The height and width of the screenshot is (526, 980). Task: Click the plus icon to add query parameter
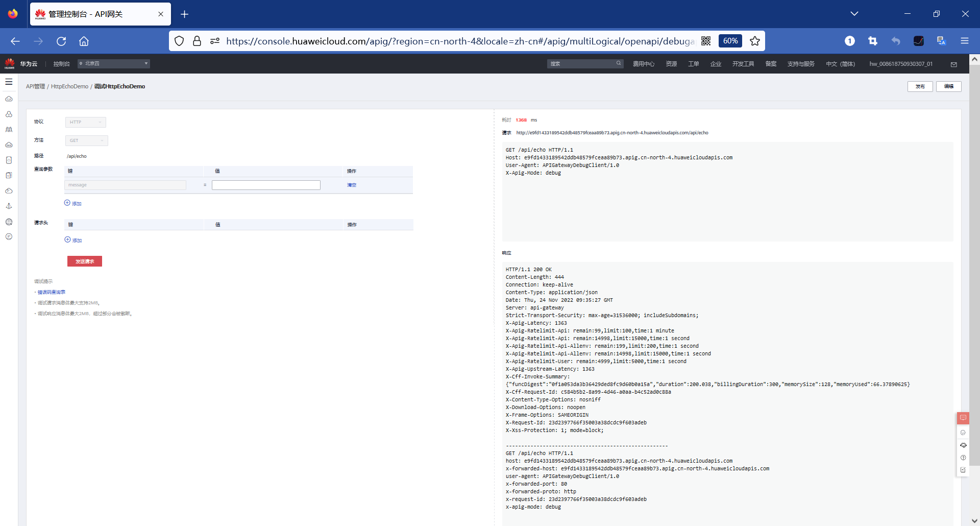tap(67, 203)
